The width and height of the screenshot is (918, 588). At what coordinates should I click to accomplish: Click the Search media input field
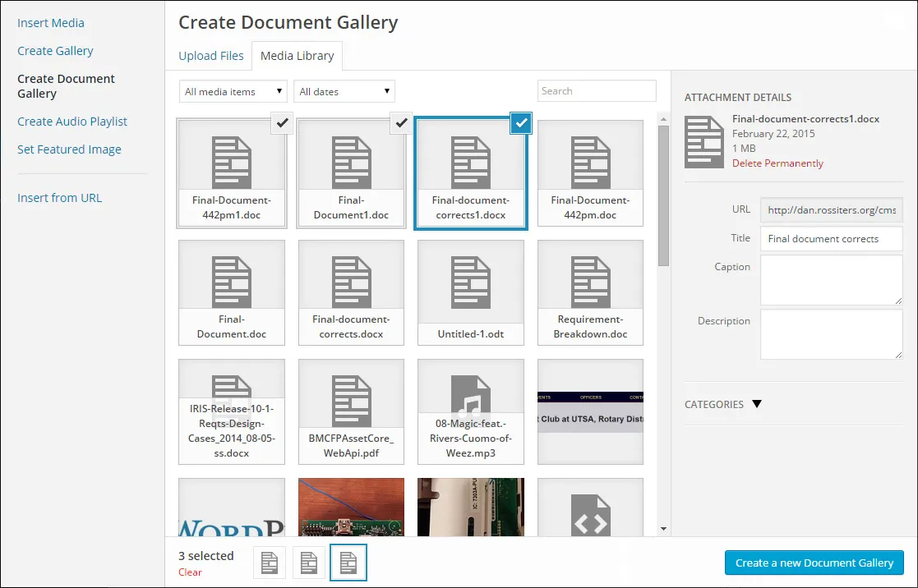click(597, 91)
